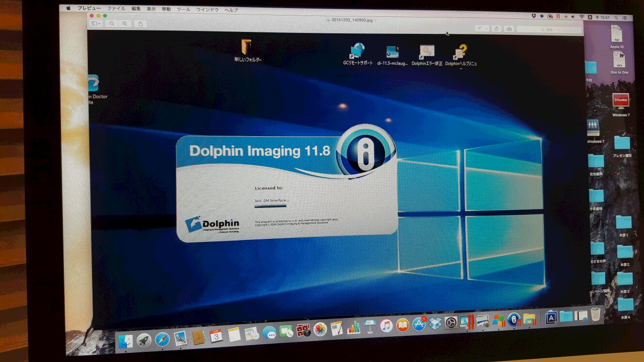Click the Wi-Fi icon in the menu bar

click(581, 16)
